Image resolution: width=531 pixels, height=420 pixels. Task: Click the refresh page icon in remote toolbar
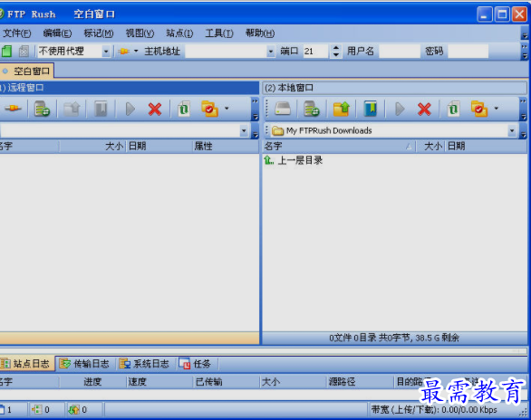[x=184, y=109]
